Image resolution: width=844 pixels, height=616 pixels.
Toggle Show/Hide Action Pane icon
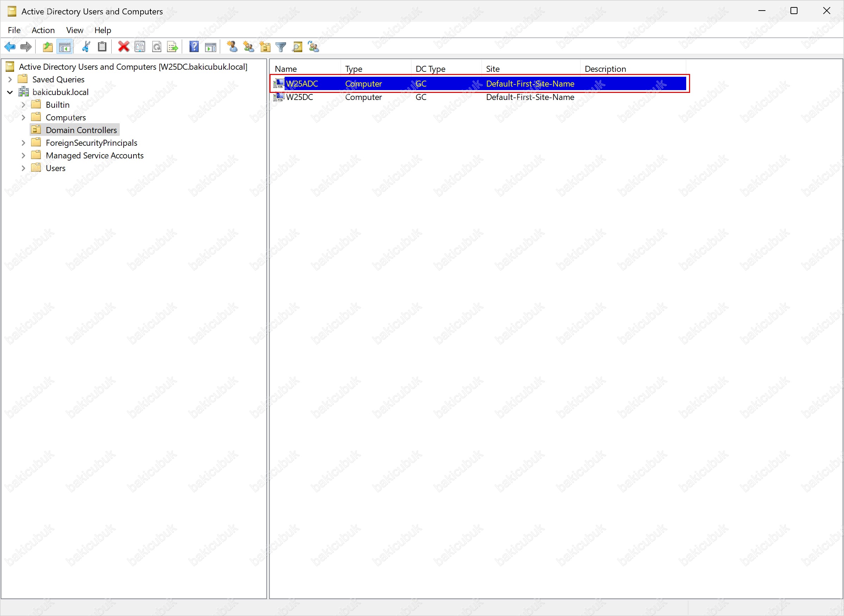pyautogui.click(x=210, y=47)
